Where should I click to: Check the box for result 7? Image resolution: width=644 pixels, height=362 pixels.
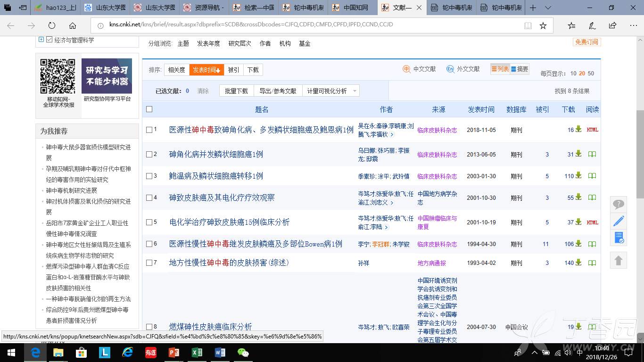149,263
